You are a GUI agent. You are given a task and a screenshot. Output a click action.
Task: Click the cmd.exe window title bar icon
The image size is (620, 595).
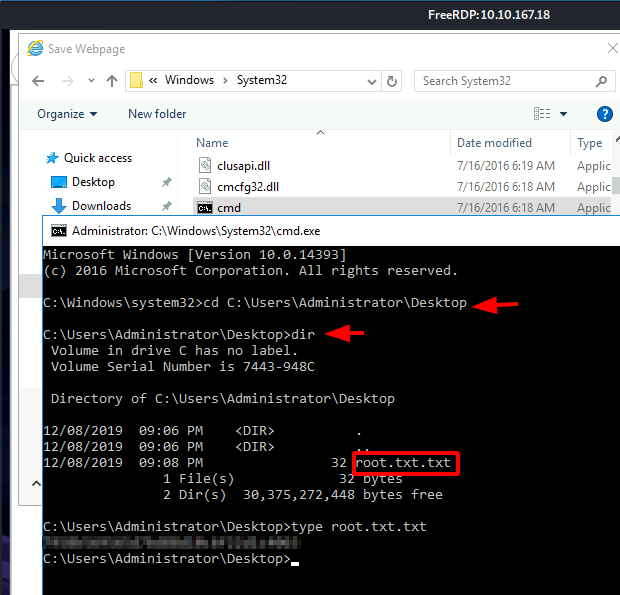(x=59, y=231)
